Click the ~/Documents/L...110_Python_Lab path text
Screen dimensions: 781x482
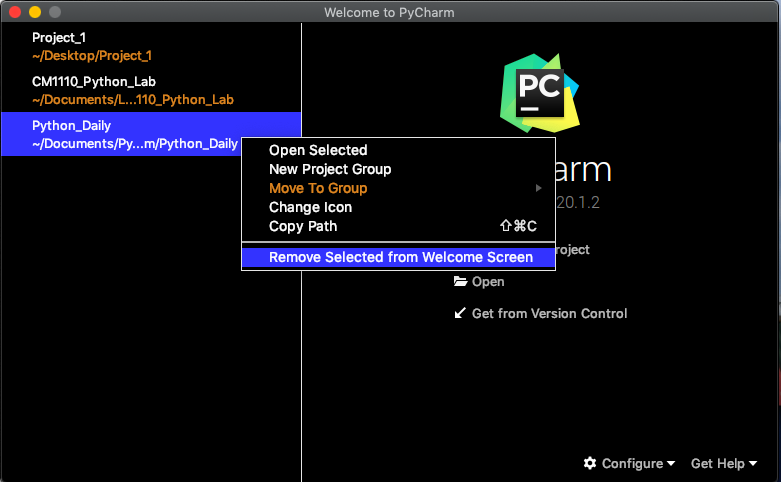click(x=132, y=100)
